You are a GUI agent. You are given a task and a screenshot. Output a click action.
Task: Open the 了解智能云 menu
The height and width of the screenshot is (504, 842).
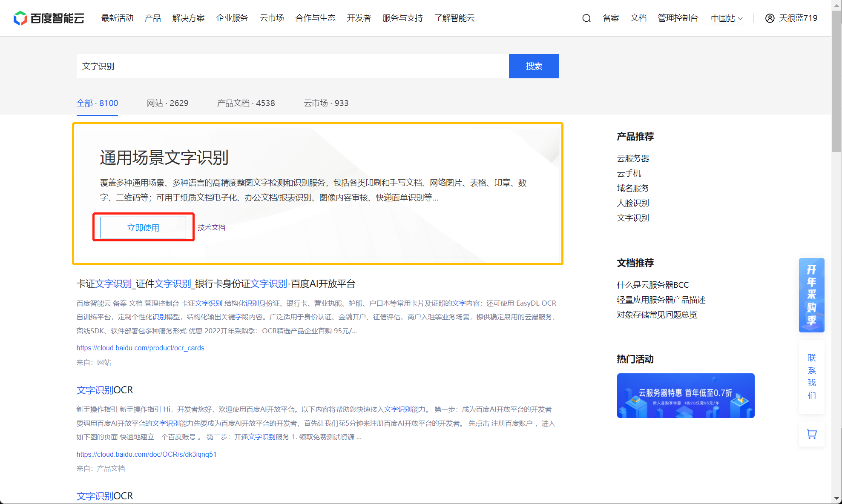click(x=454, y=18)
